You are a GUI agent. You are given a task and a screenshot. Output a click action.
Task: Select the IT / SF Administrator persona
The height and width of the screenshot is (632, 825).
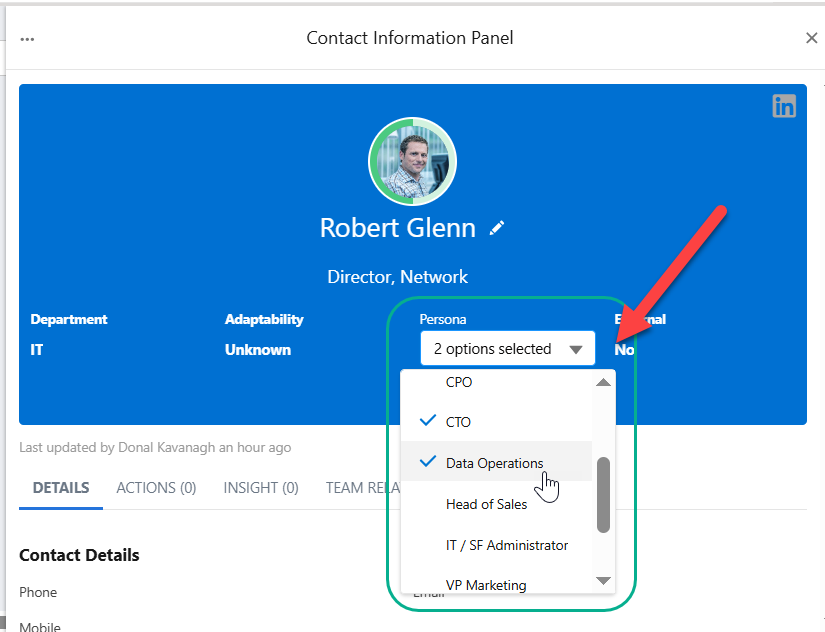(x=506, y=545)
